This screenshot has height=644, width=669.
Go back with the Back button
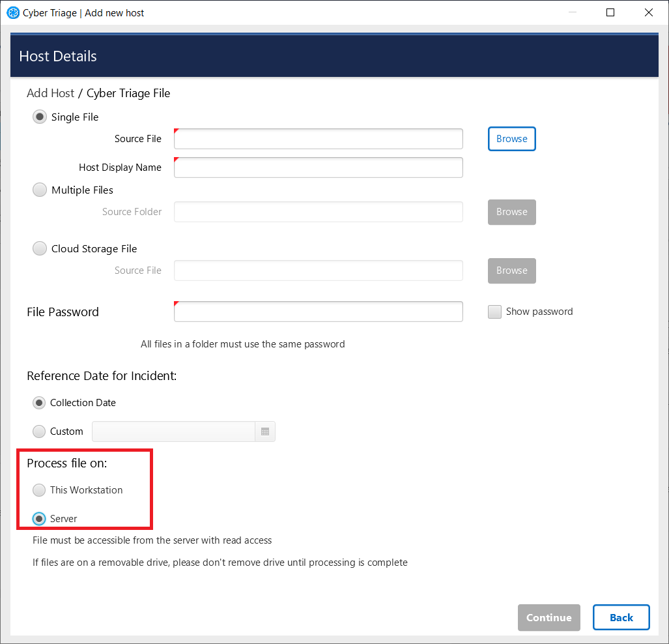[x=621, y=617]
